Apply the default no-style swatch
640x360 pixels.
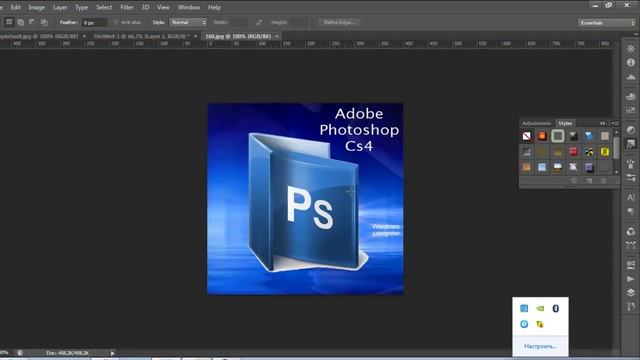pos(527,136)
